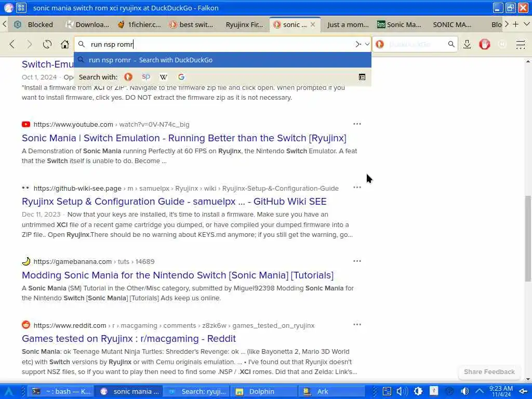Search with DuckDuckGo engine icon
The image size is (532, 399).
click(128, 77)
